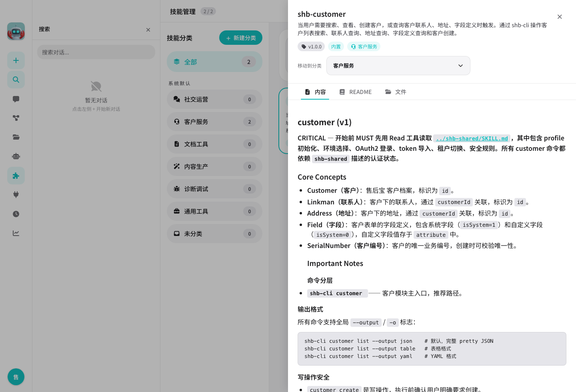Open the chat bubble conversations icon
The width and height of the screenshot is (576, 392).
pos(16,99)
